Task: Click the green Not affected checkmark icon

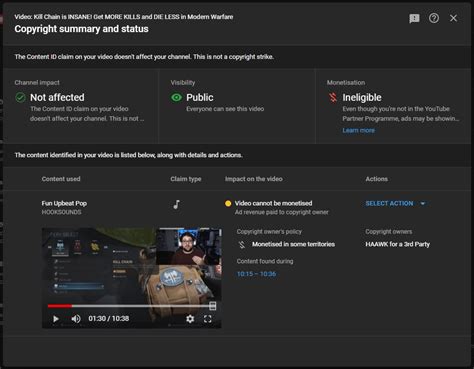Action: pos(20,98)
